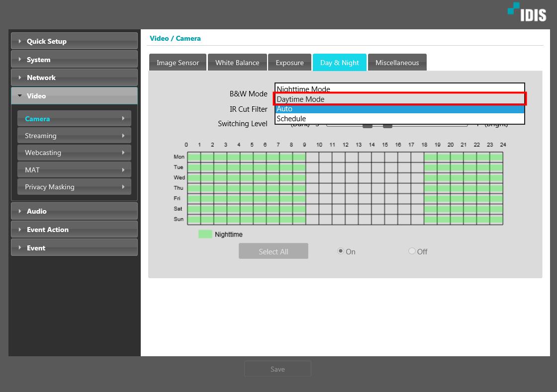
Task: Click the arrow icon beside Camera
Action: [x=123, y=118]
